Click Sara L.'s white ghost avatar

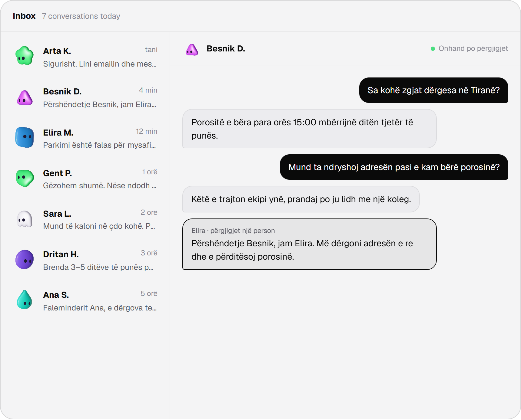tap(25, 219)
